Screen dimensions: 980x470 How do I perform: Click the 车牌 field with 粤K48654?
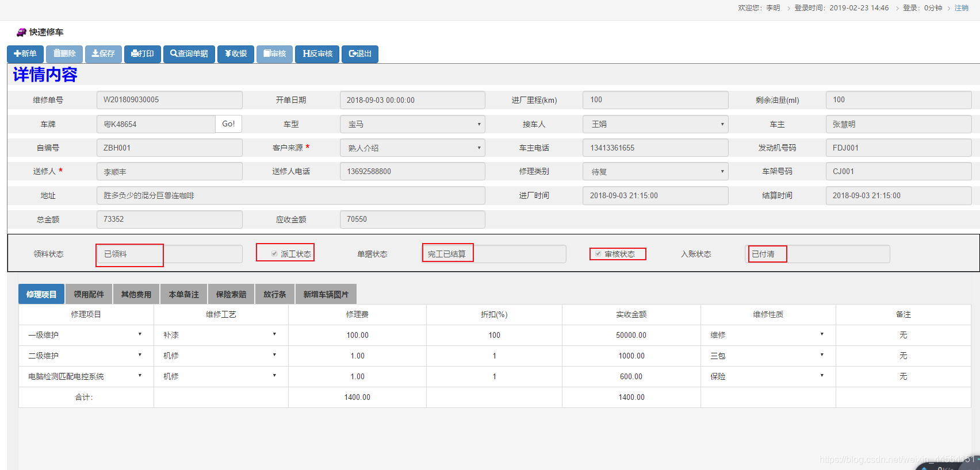(x=156, y=124)
